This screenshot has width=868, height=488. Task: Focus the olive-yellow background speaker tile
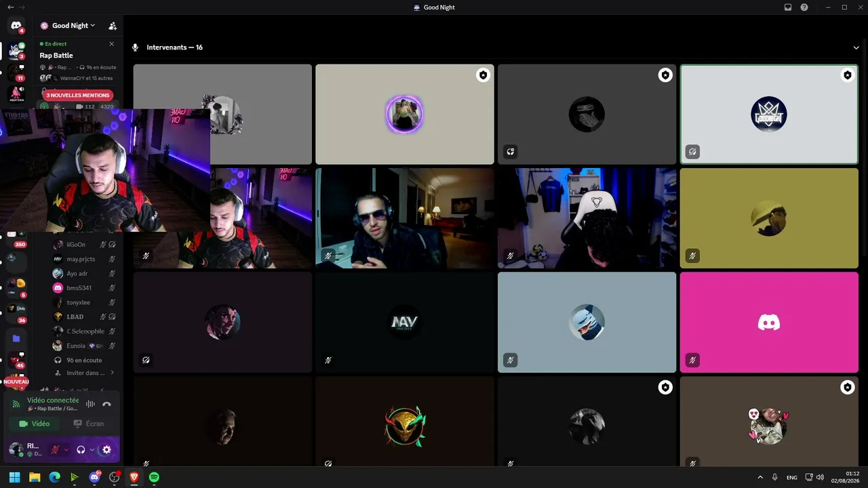[769, 218]
